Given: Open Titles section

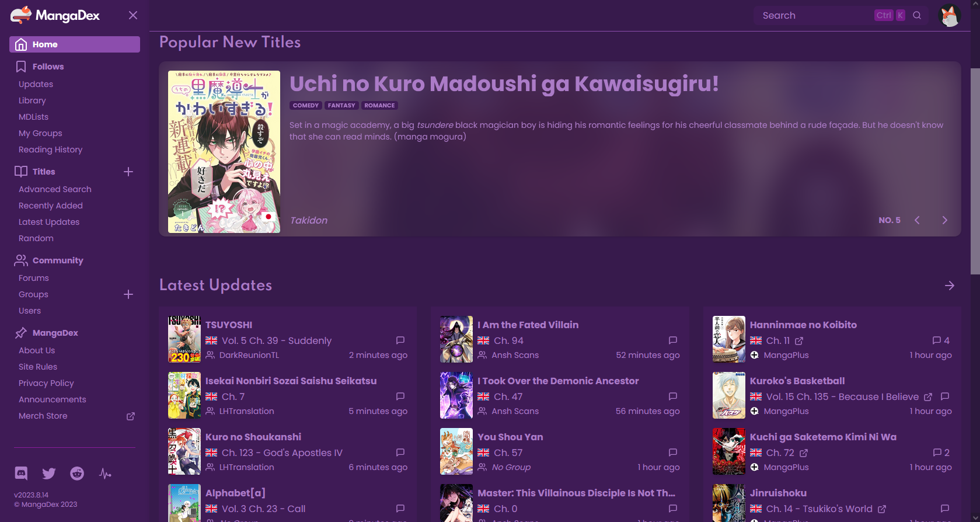Looking at the screenshot, I should 44,172.
